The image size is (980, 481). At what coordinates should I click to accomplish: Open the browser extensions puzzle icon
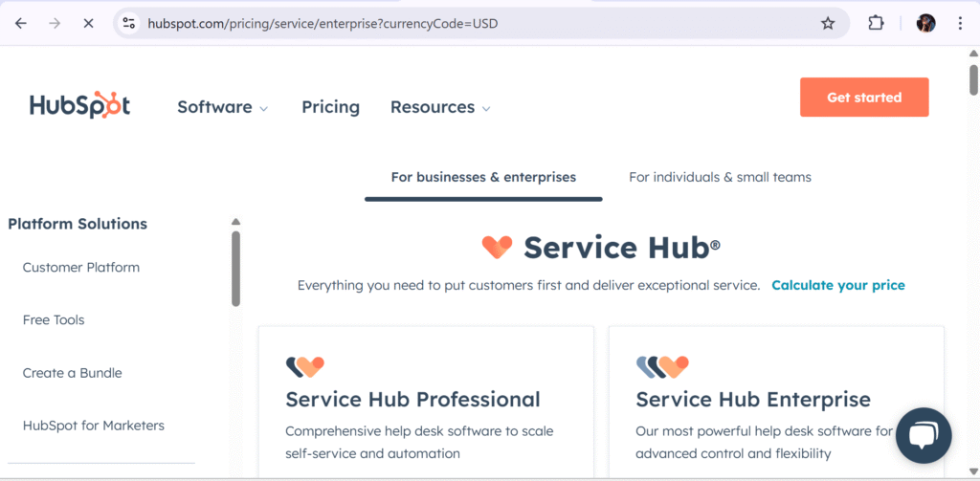(x=876, y=23)
